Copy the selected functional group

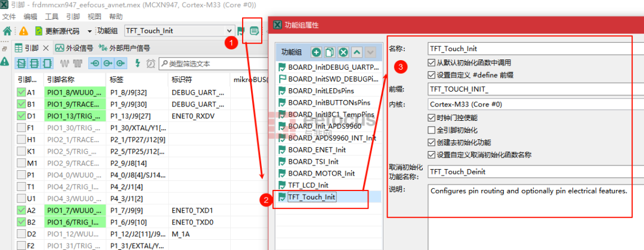pos(330,52)
